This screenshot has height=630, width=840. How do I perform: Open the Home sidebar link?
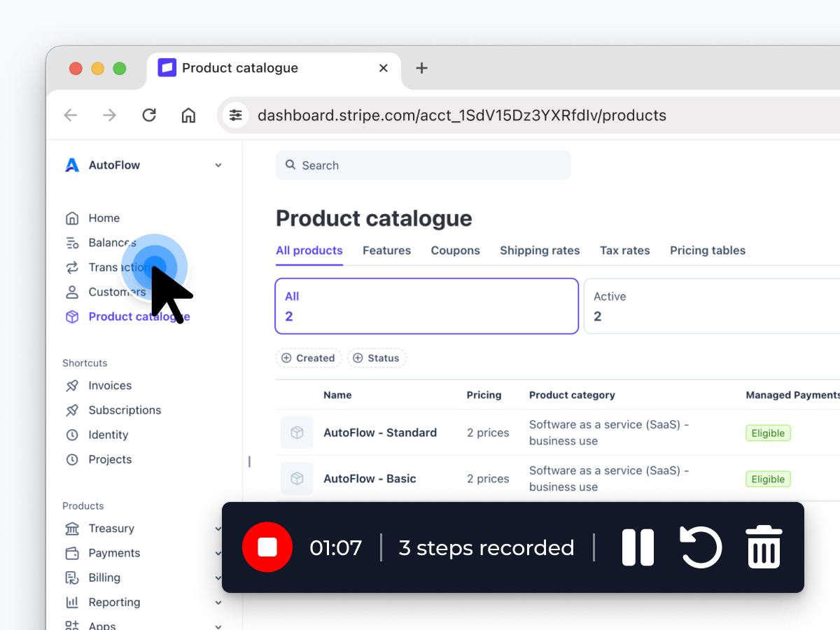click(x=104, y=218)
